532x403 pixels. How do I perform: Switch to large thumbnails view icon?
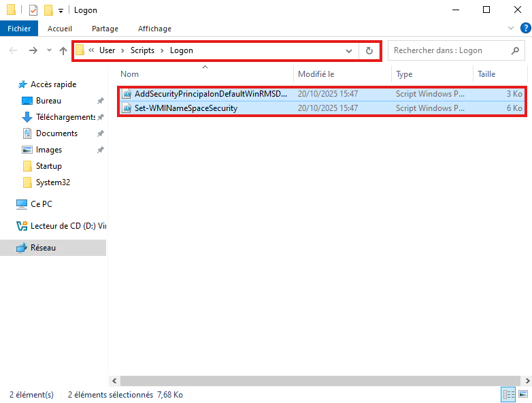pyautogui.click(x=523, y=394)
